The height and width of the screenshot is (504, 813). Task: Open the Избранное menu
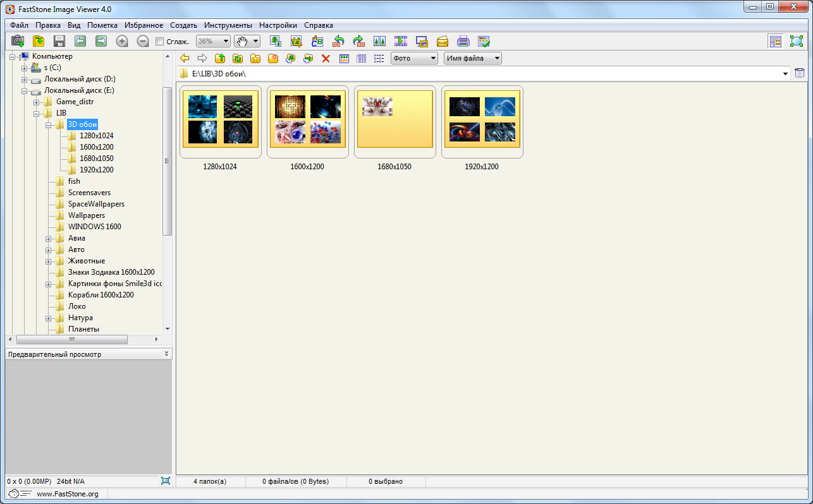pyautogui.click(x=144, y=25)
